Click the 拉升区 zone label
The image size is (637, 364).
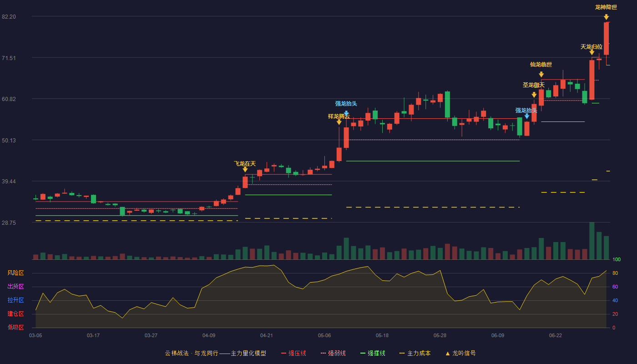(15, 300)
